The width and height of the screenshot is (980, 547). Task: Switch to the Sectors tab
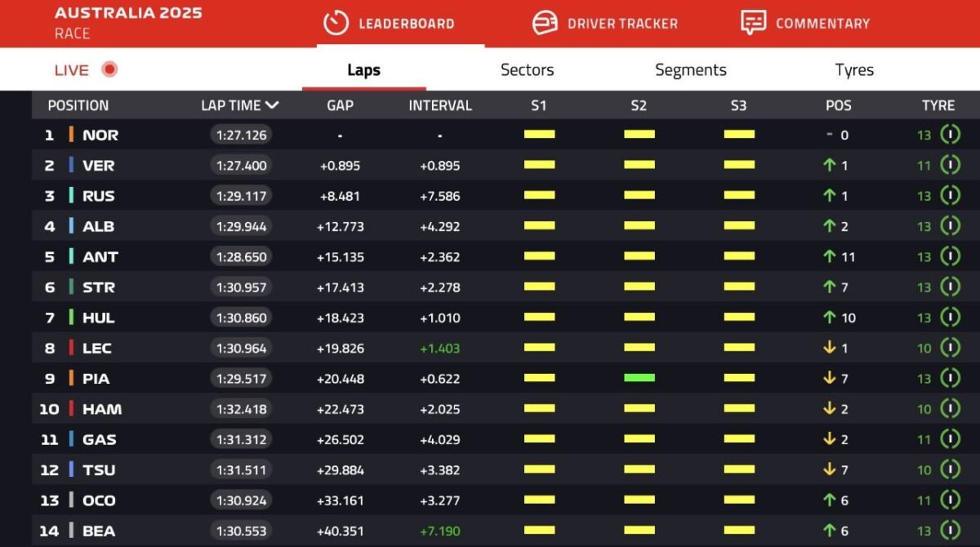point(527,70)
